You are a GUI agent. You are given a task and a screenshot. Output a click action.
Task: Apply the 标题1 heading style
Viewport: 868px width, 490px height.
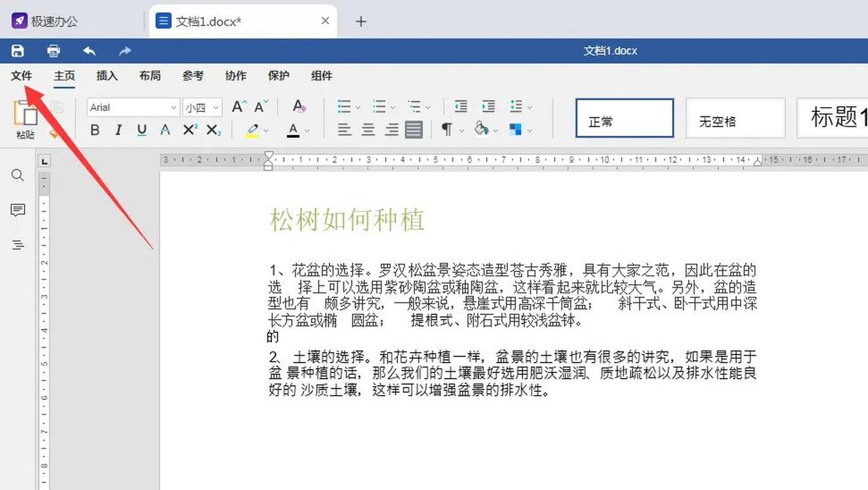click(x=832, y=118)
